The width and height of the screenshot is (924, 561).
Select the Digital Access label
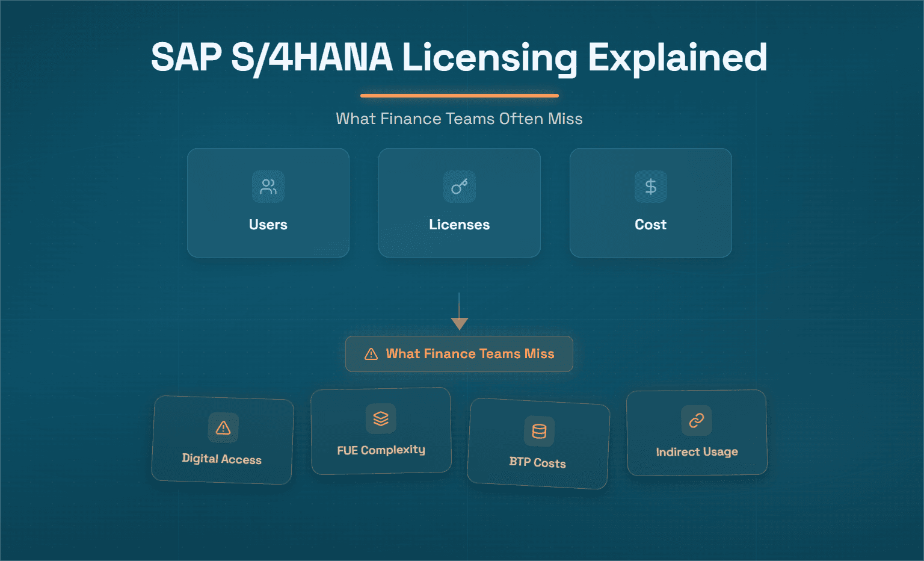coord(222,459)
